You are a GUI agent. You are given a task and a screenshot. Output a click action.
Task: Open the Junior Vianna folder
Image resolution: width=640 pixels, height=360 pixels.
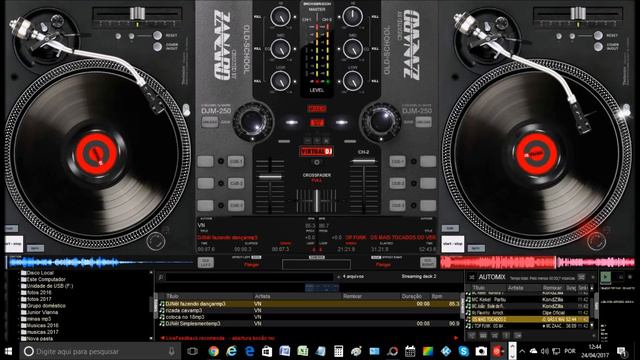[x=39, y=312]
